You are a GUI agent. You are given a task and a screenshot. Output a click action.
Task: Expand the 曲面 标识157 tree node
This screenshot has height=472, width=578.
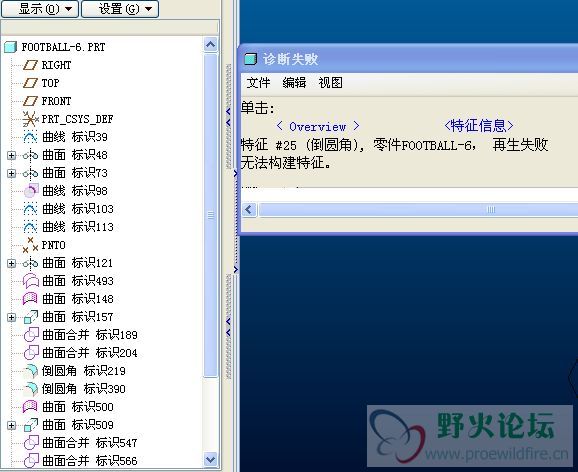11,317
